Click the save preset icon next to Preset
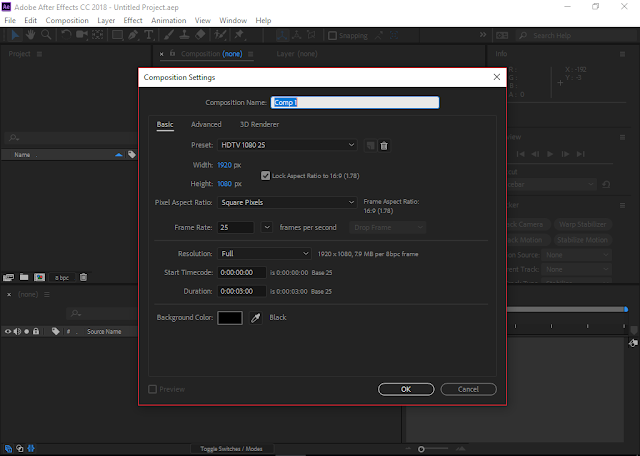 [x=370, y=146]
